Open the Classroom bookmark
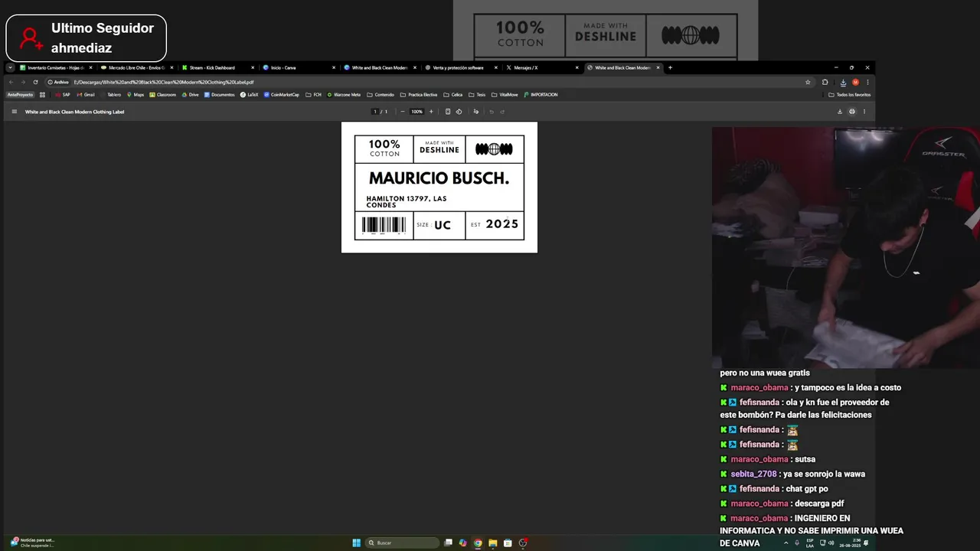 click(x=162, y=95)
